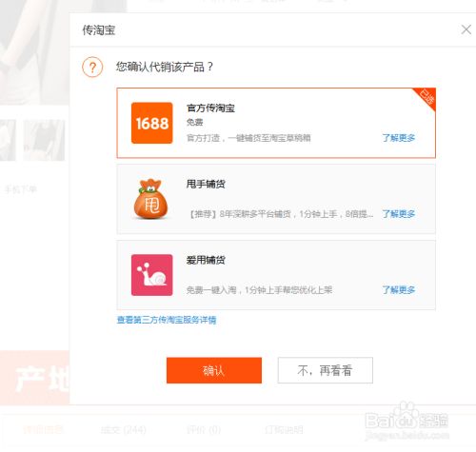Click the 订购说明 tab behind dialog

(x=284, y=430)
